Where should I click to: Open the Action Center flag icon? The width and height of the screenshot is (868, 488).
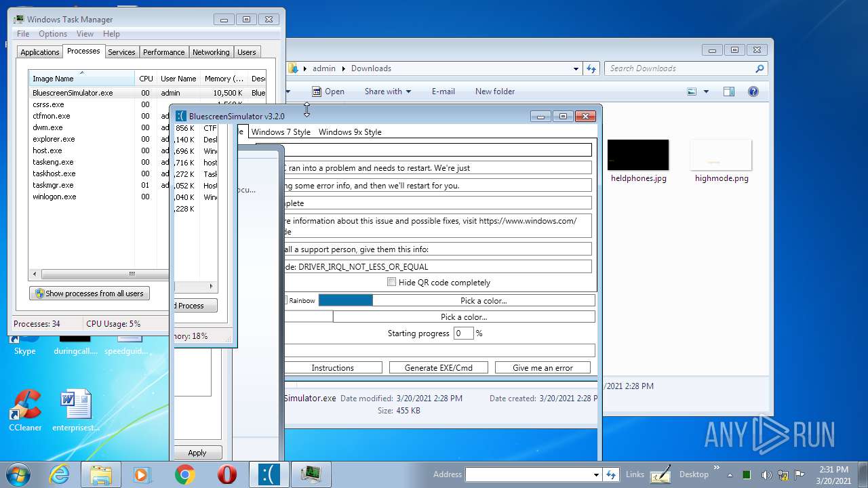(800, 474)
